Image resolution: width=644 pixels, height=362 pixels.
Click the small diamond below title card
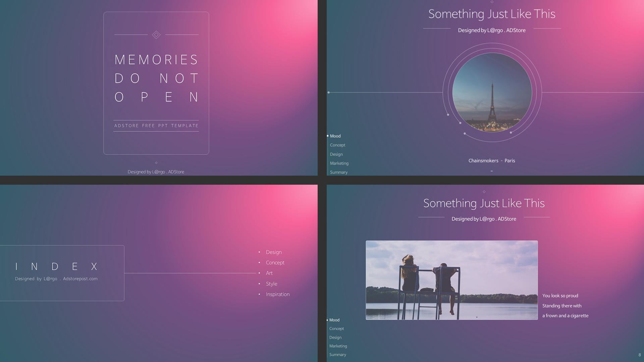(156, 163)
